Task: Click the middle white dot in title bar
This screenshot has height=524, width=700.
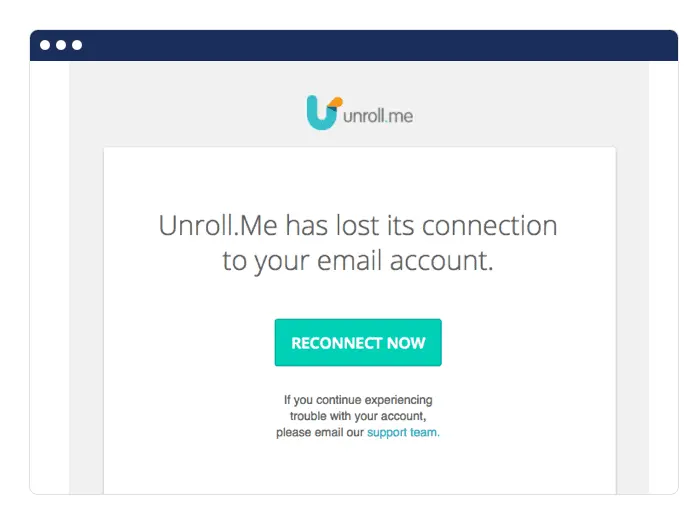Action: click(x=61, y=45)
